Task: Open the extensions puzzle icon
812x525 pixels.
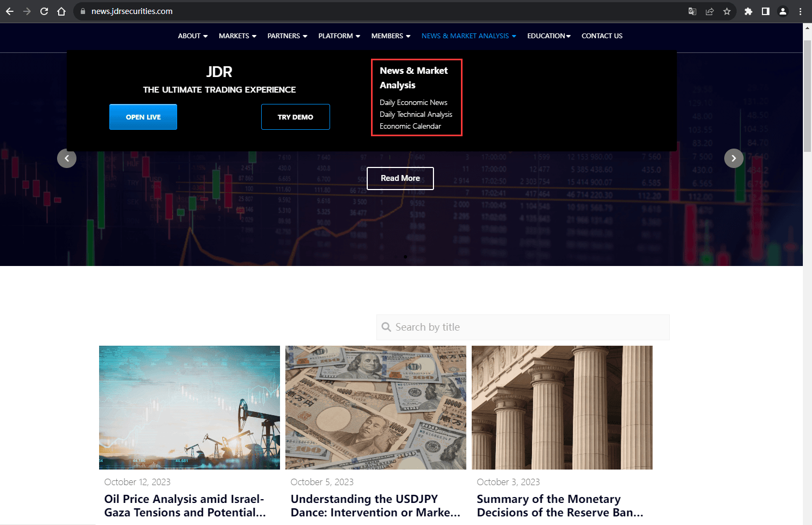Action: pyautogui.click(x=748, y=11)
